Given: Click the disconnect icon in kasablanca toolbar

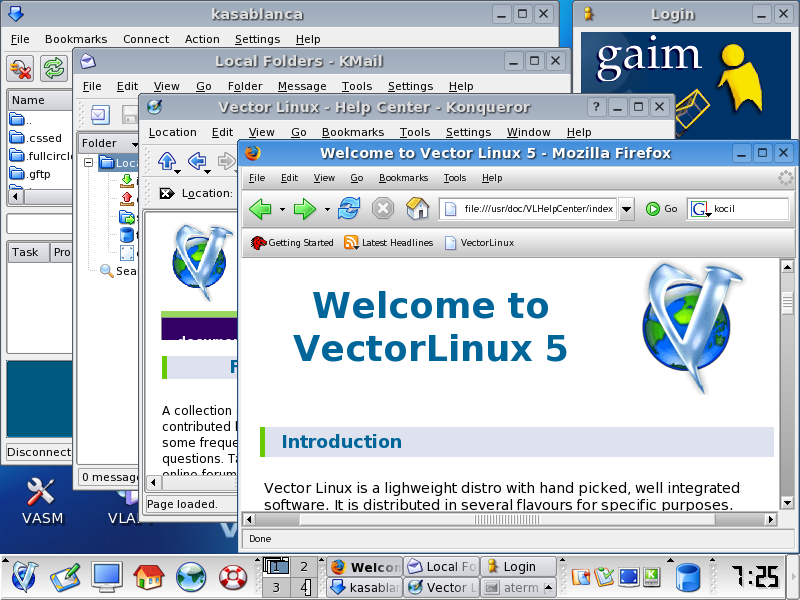Looking at the screenshot, I should [x=21, y=68].
